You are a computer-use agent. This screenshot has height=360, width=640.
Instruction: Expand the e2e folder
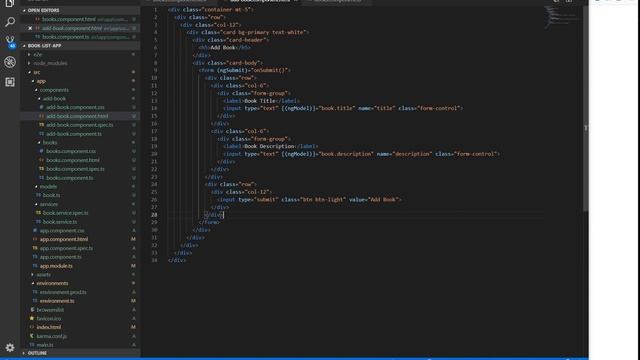(29, 54)
